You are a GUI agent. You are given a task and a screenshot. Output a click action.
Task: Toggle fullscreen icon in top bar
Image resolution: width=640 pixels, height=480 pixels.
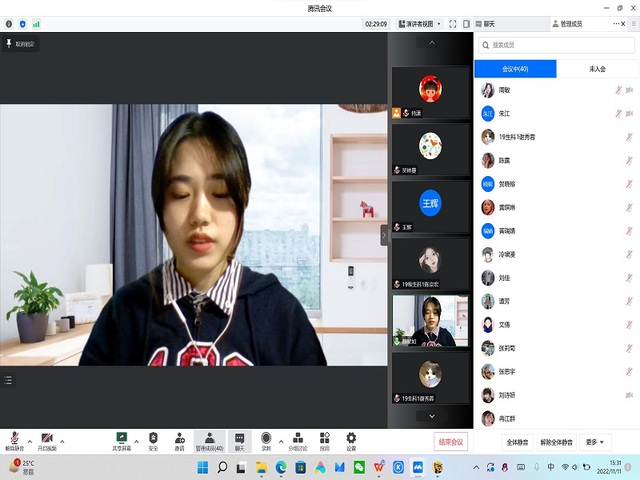pyautogui.click(x=452, y=23)
